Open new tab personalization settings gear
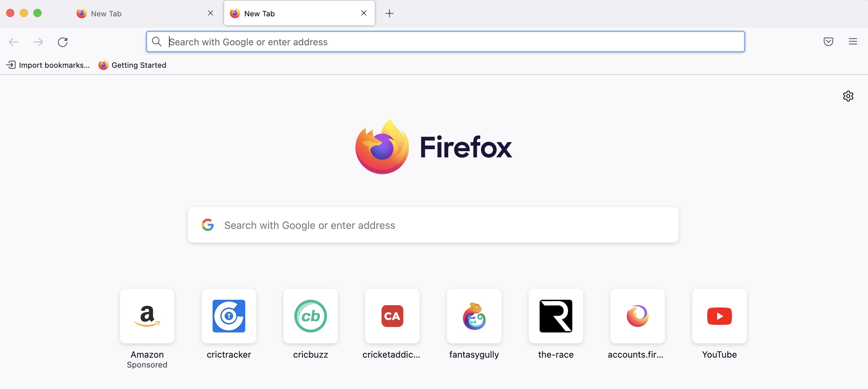 pyautogui.click(x=848, y=96)
